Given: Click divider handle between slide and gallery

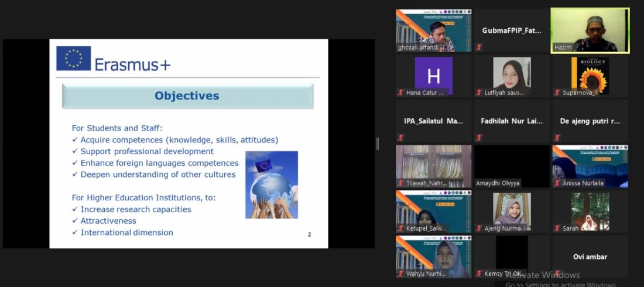Looking at the screenshot, I should click(x=377, y=143).
